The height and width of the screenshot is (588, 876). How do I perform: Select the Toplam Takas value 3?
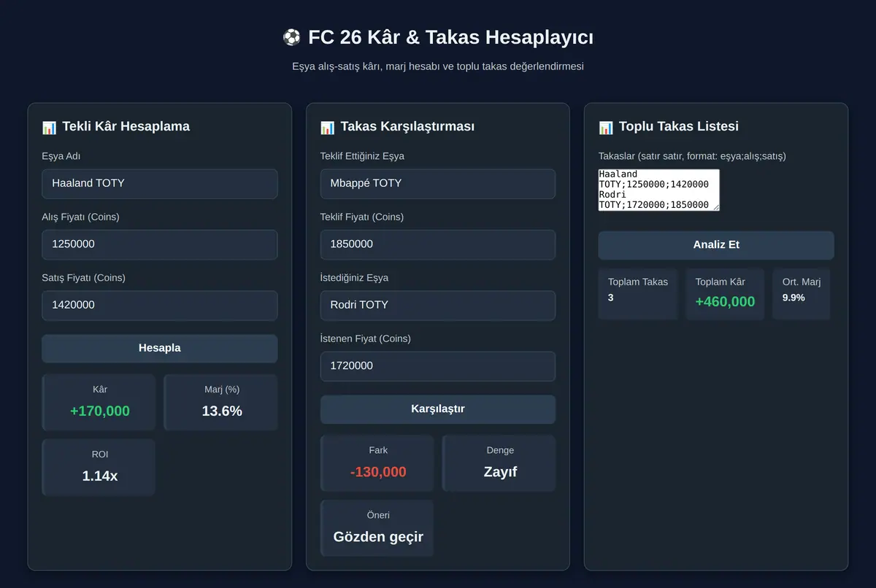pos(611,298)
